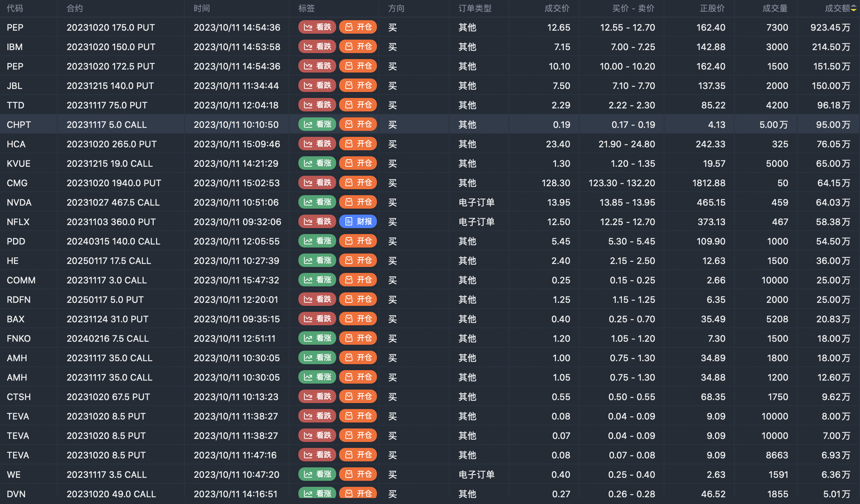Screen dimensions: 860x504
Task: Click the 看涨 tag in the FNKO row
Action: 317,338
